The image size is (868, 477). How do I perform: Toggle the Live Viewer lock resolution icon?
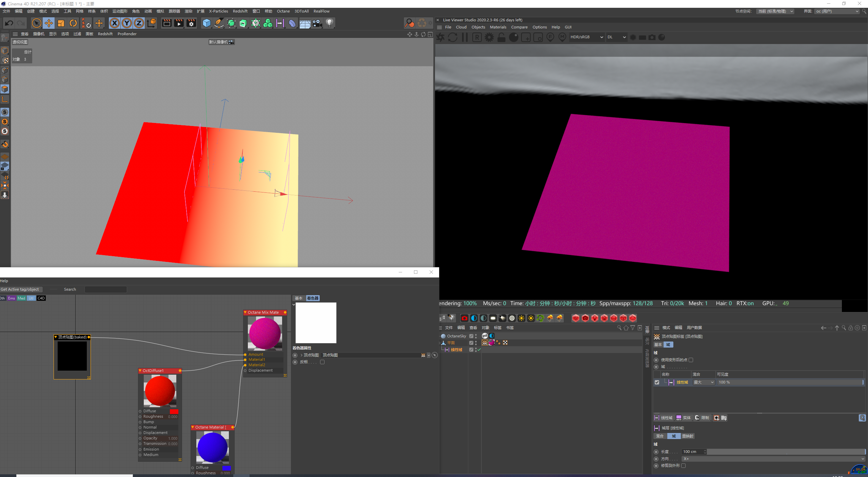(501, 37)
